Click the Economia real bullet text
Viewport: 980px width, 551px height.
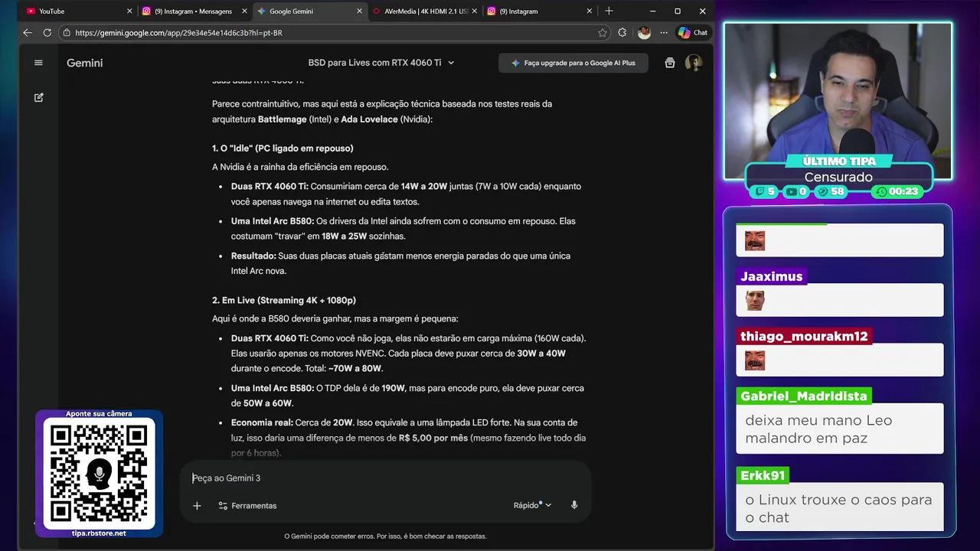tap(408, 438)
